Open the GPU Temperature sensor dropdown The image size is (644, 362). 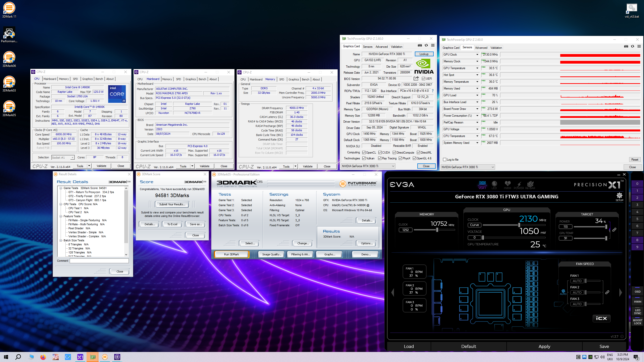477,68
